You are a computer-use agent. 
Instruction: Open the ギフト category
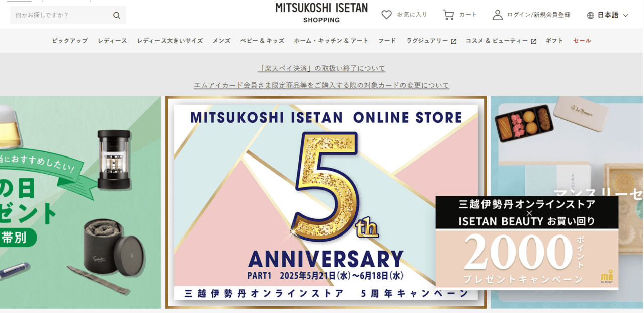[x=554, y=41]
